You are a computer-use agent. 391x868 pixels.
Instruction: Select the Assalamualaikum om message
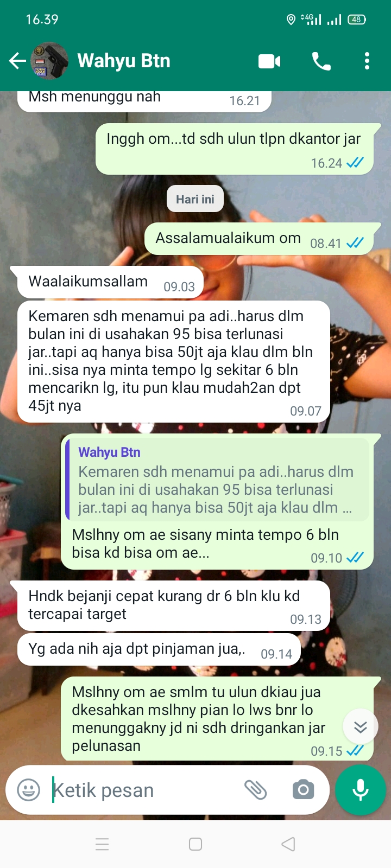tap(260, 239)
